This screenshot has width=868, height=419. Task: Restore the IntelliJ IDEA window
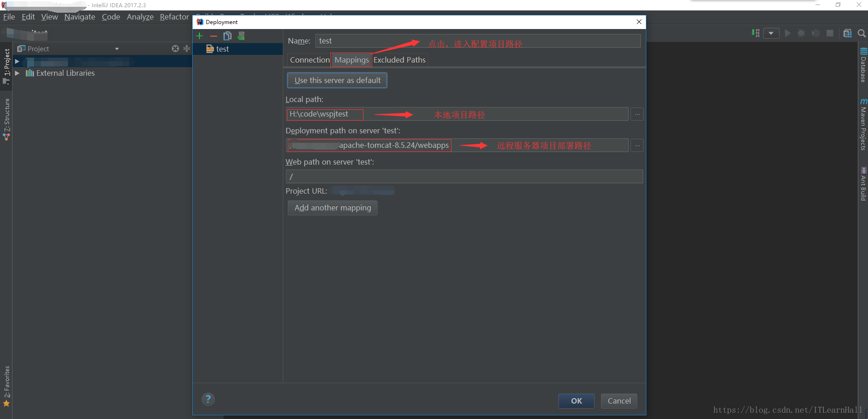838,5
